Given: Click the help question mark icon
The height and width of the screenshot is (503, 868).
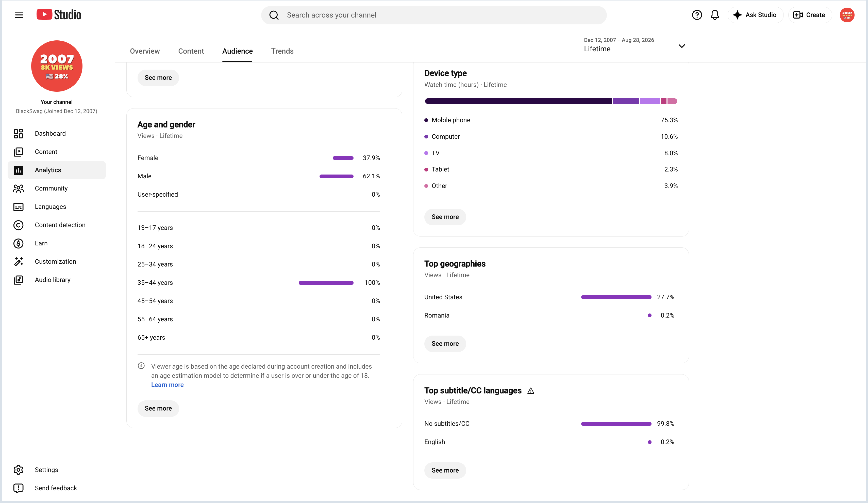Looking at the screenshot, I should pos(697,15).
